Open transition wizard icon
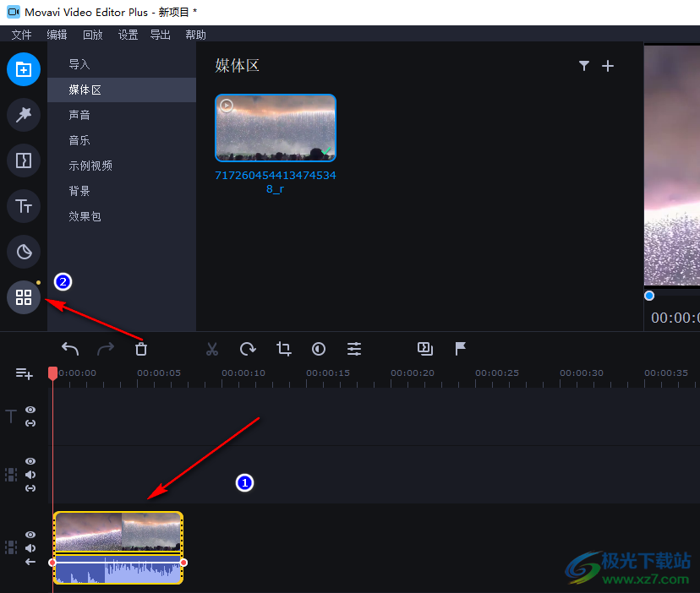 point(425,349)
